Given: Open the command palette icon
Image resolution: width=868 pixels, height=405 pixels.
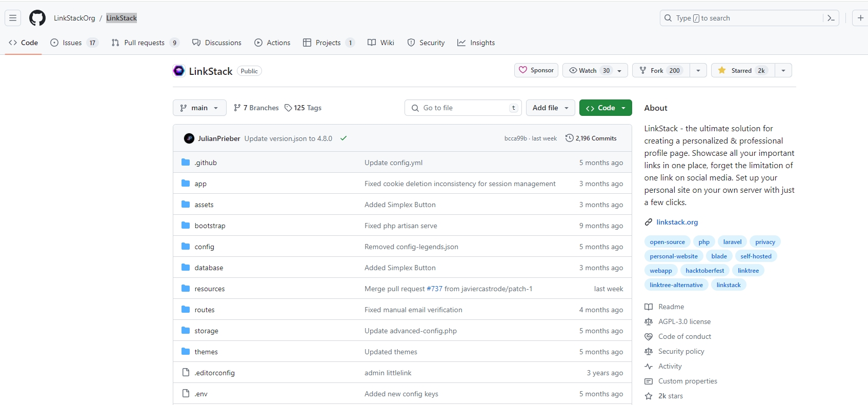Looking at the screenshot, I should point(831,18).
